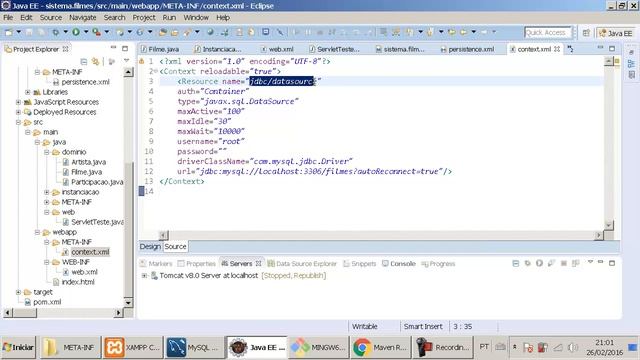Close the Servers view tab

click(258, 264)
